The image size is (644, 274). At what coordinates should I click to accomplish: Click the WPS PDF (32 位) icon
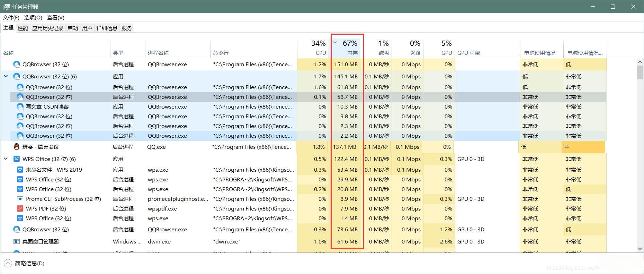pos(20,208)
